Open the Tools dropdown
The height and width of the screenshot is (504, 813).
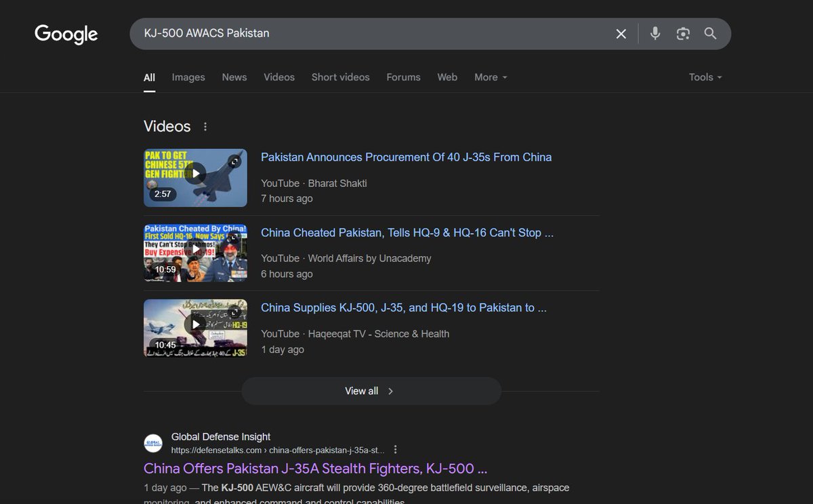pos(705,77)
